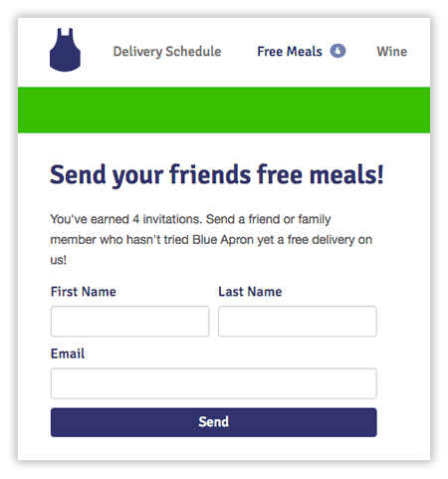Click inside the Email text box
Image resolution: width=448 pixels, height=479 pixels.
214,383
